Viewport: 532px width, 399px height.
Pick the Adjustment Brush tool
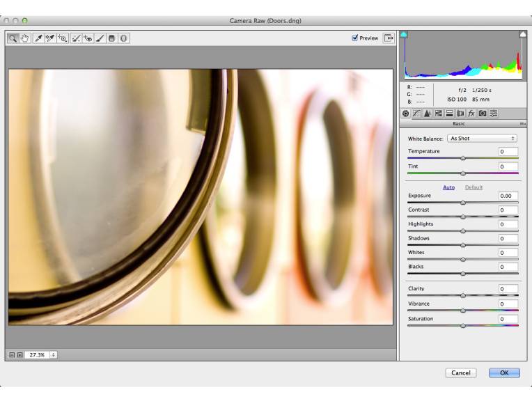[100, 38]
